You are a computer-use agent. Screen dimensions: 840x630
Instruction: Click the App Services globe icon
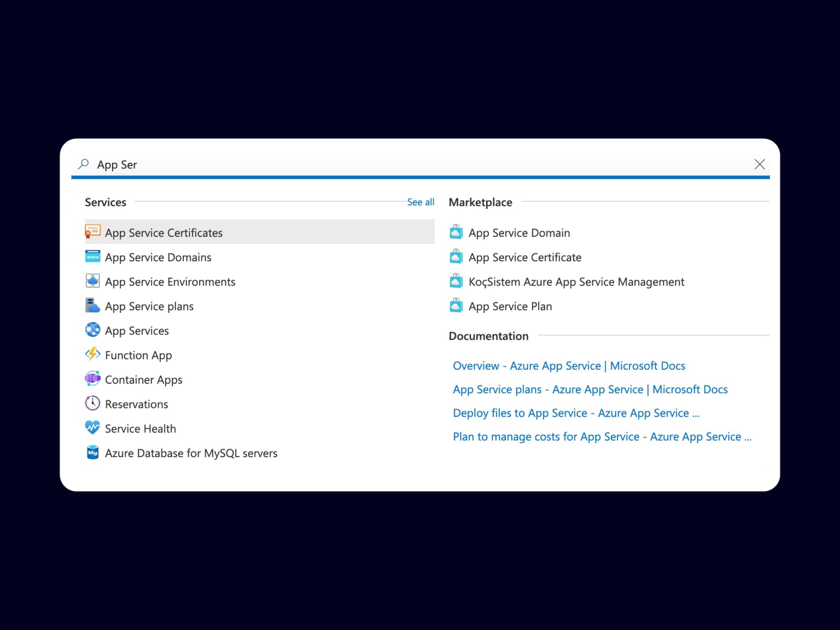[x=92, y=330]
